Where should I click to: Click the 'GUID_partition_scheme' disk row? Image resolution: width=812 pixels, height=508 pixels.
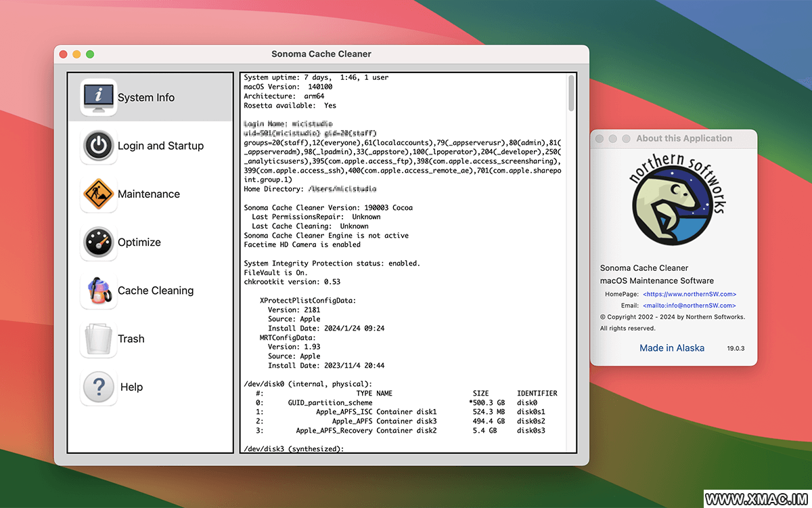pyautogui.click(x=397, y=403)
